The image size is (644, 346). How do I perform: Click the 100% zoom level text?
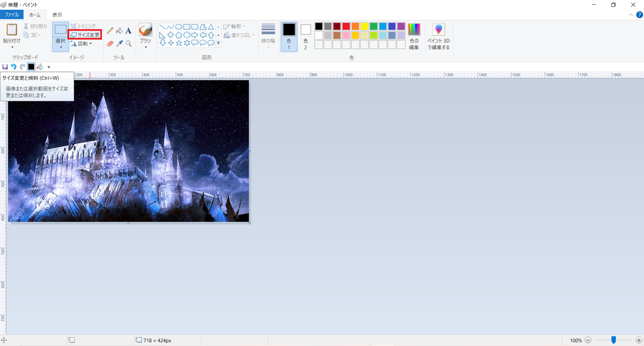click(576, 340)
